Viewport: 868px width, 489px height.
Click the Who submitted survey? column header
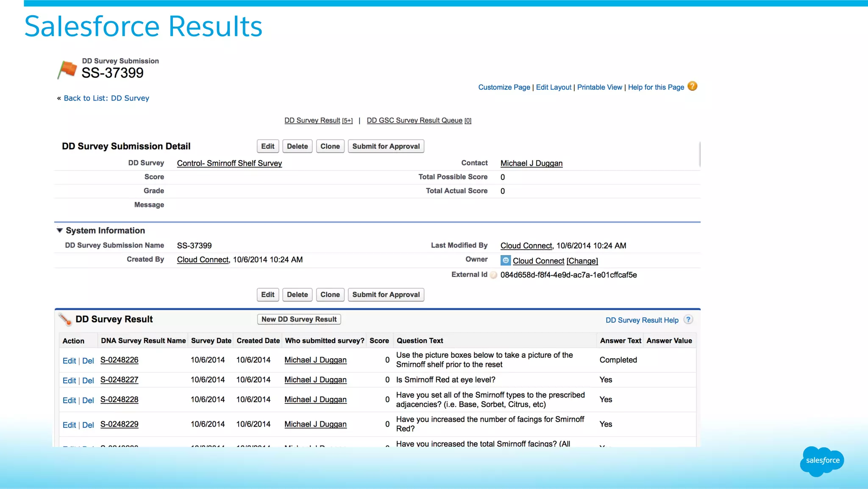pos(325,341)
